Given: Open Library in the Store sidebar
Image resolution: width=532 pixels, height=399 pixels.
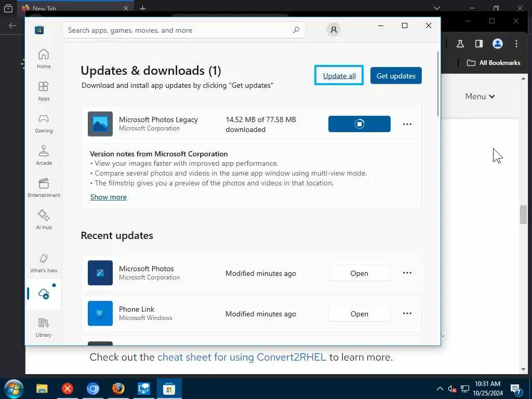Looking at the screenshot, I should click(44, 327).
